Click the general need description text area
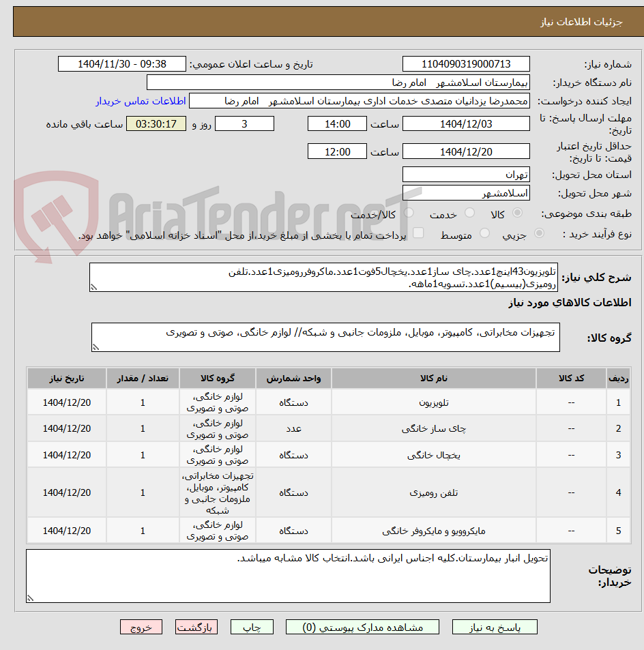Viewport: 644px width, 650px height. [x=323, y=278]
